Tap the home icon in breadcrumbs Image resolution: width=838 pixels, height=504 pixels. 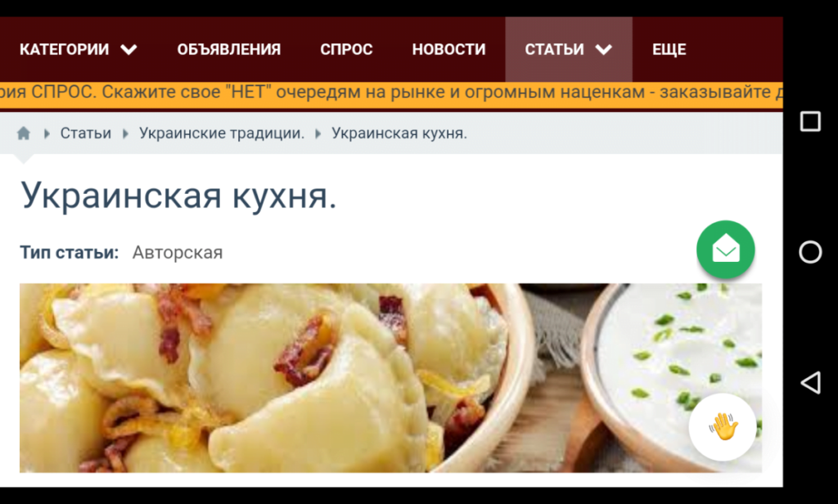24,133
